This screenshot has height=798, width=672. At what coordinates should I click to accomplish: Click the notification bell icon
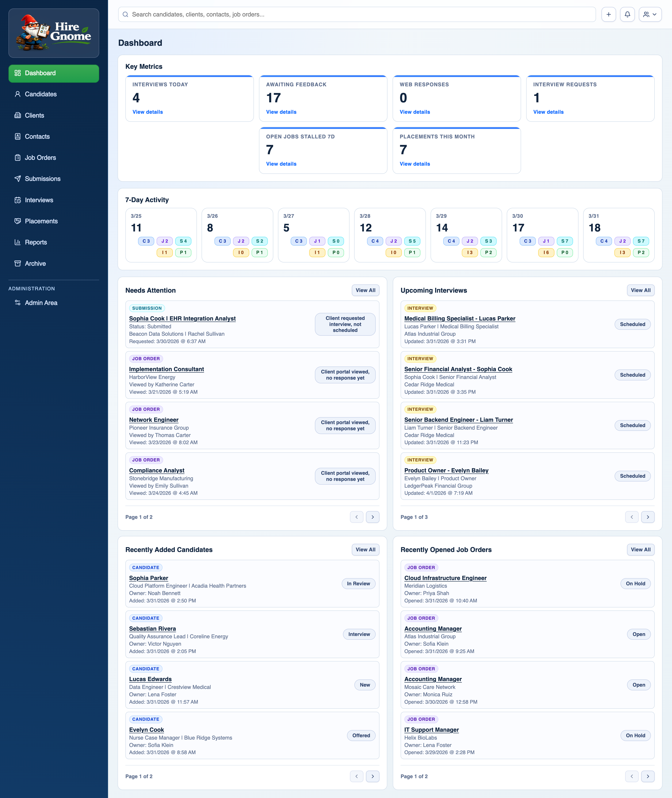pyautogui.click(x=627, y=15)
